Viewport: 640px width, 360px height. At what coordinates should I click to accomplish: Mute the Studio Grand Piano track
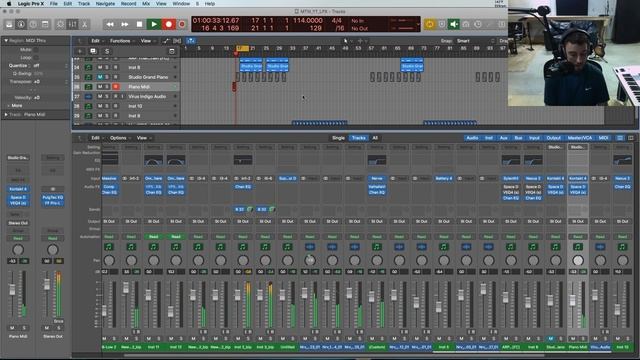pos(100,77)
